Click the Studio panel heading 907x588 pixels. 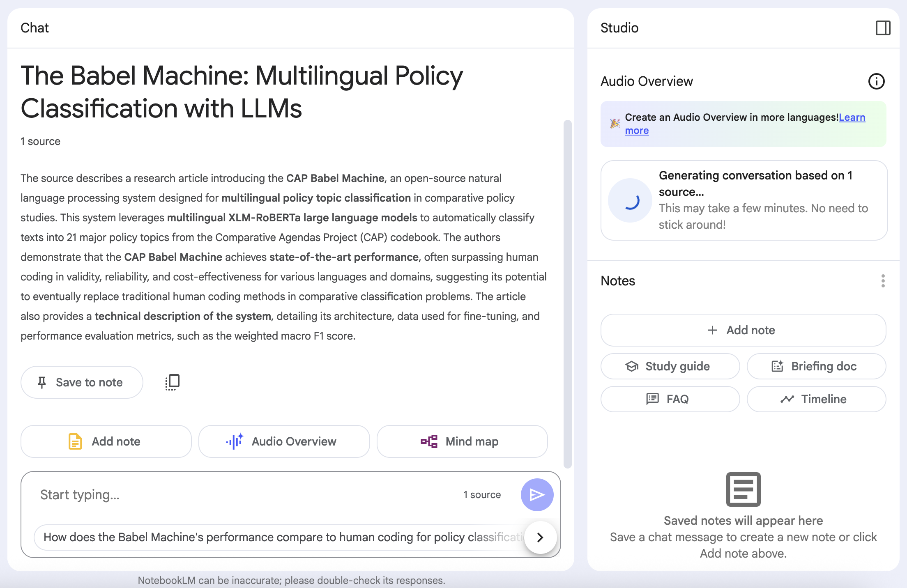(x=619, y=28)
